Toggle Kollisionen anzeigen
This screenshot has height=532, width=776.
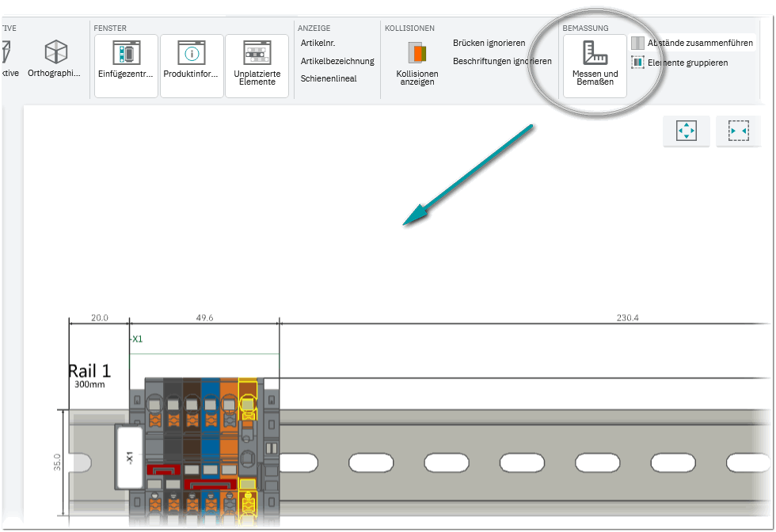point(417,63)
